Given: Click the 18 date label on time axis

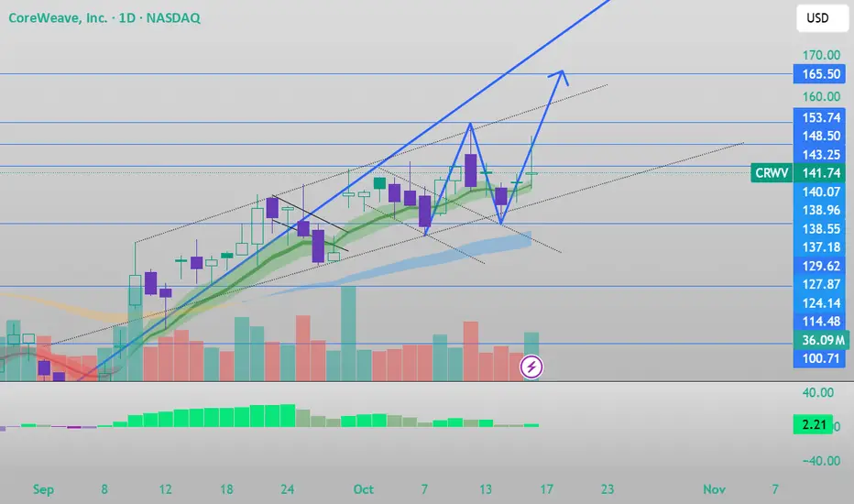Looking at the screenshot, I should point(226,489).
